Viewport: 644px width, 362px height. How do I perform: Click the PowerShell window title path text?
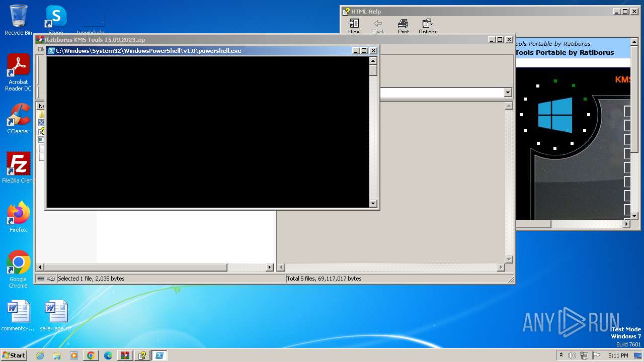pos(148,51)
